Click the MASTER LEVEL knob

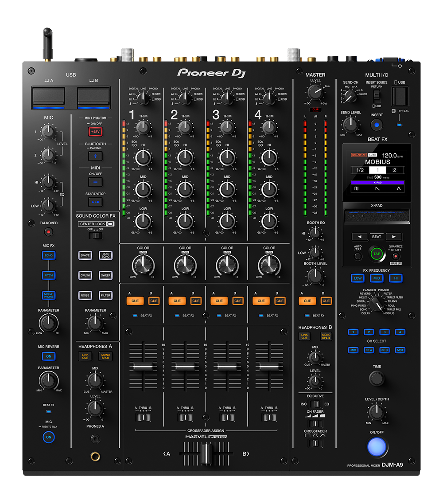coord(315,92)
